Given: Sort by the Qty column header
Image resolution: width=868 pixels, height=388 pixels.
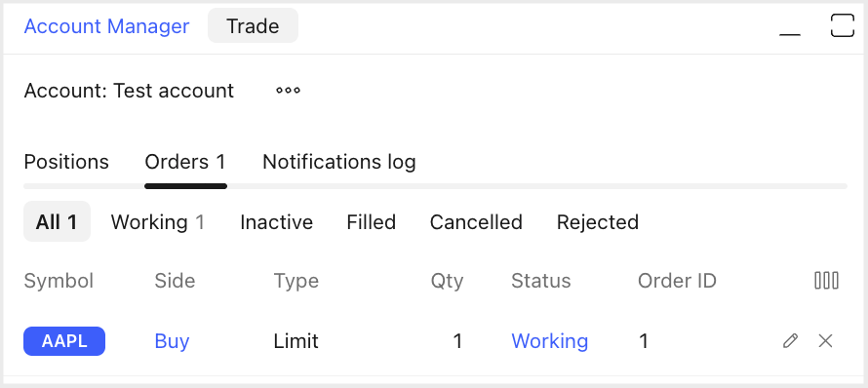Looking at the screenshot, I should [447, 281].
